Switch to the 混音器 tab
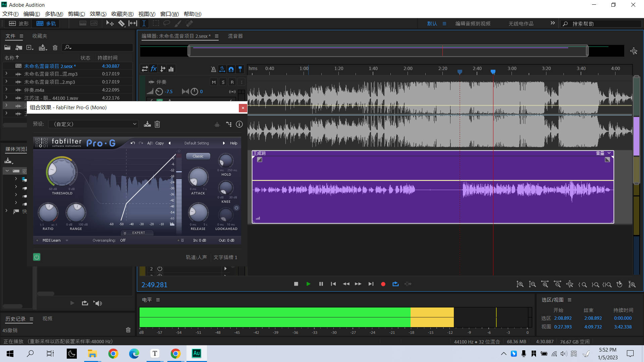 point(235,36)
